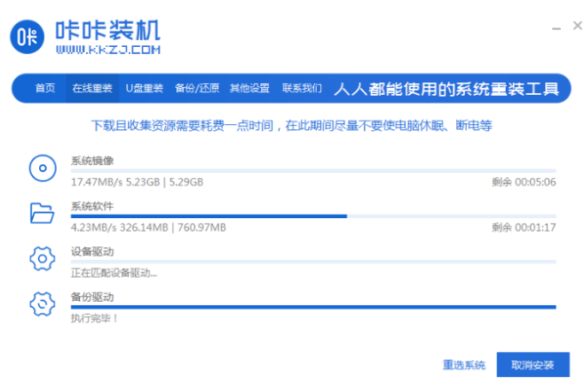This screenshot has width=584, height=392.
Task: Open the 首页 tab
Action: click(x=45, y=89)
